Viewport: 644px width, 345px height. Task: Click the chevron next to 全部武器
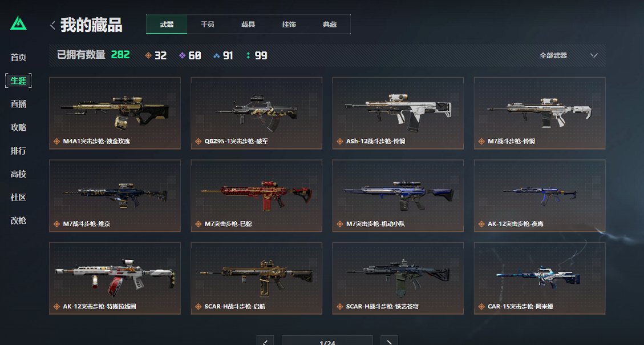click(594, 55)
